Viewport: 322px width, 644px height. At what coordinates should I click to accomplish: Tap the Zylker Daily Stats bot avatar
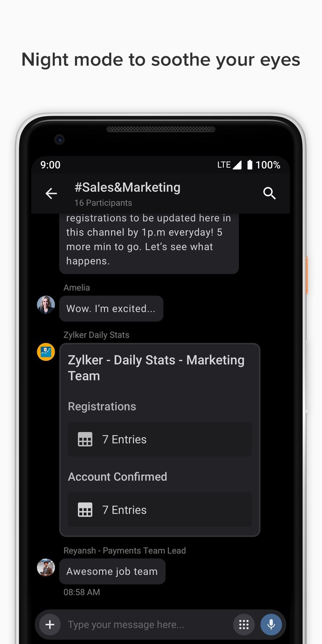coord(46,352)
